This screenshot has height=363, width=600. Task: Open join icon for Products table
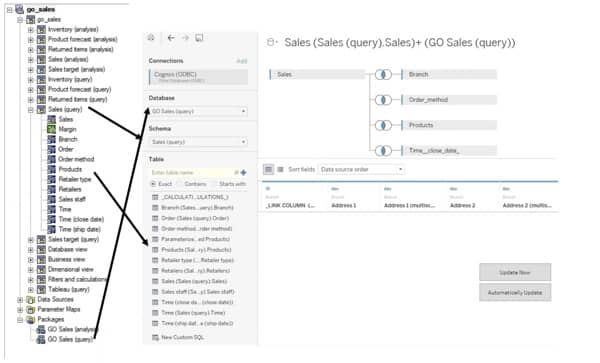[383, 125]
